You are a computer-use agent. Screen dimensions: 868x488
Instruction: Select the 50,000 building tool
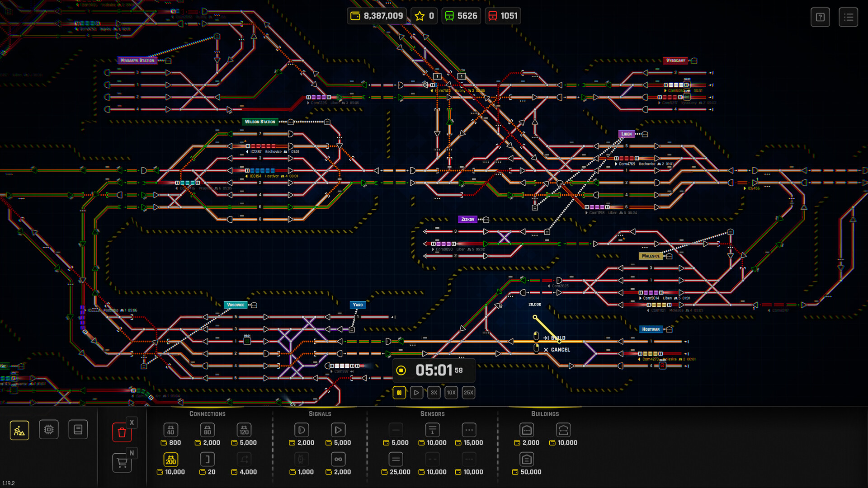(x=527, y=459)
